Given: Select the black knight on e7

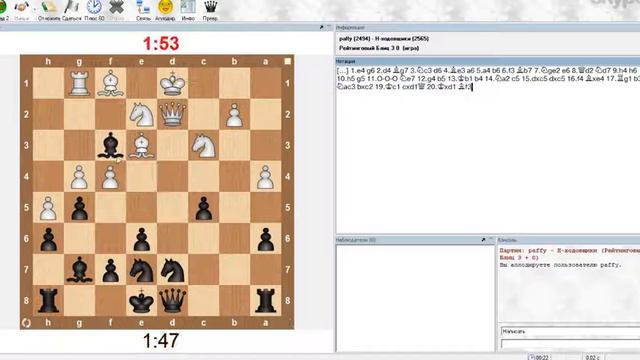Looking at the screenshot, I should click(x=141, y=269).
